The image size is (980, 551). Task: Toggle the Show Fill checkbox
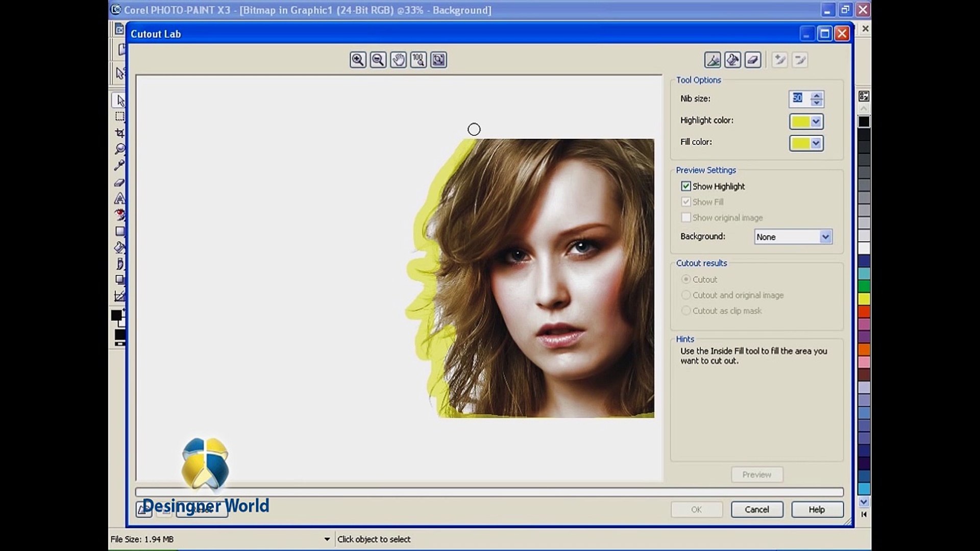tap(686, 202)
